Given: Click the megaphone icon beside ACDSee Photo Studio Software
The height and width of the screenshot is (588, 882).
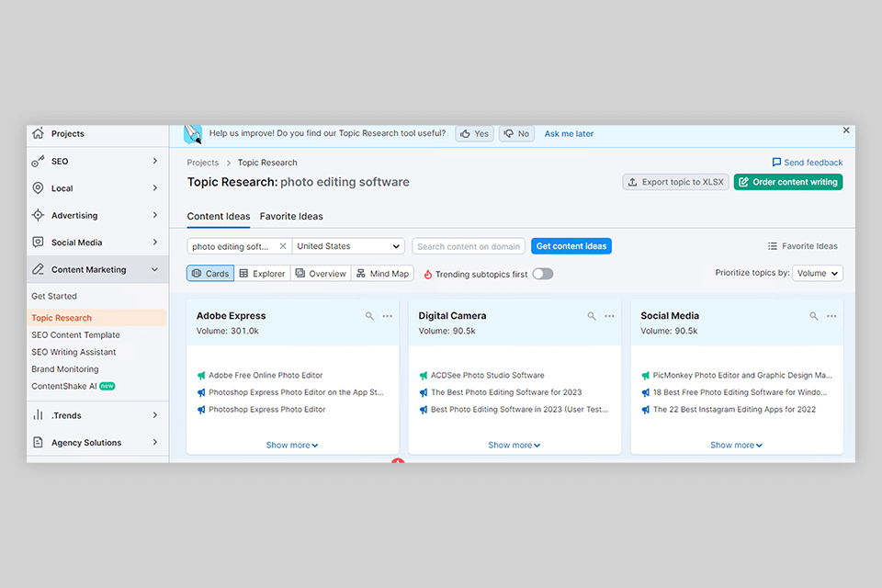Looking at the screenshot, I should 424,375.
